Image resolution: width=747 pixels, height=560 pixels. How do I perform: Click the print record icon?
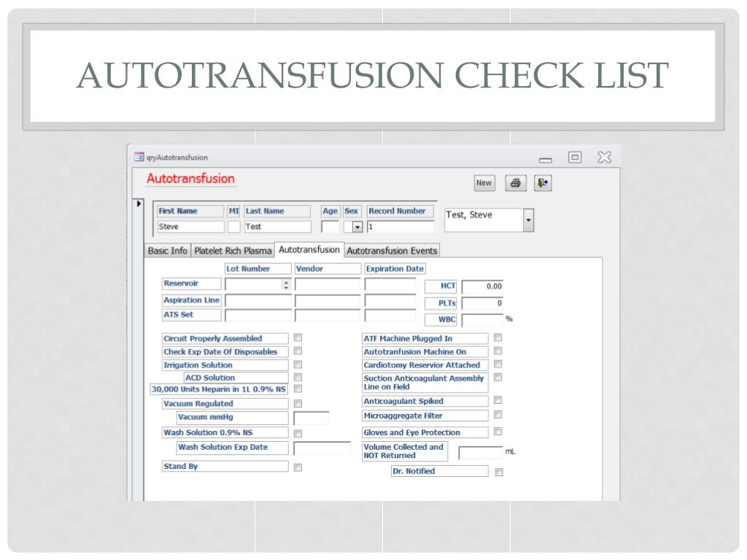[x=516, y=183]
